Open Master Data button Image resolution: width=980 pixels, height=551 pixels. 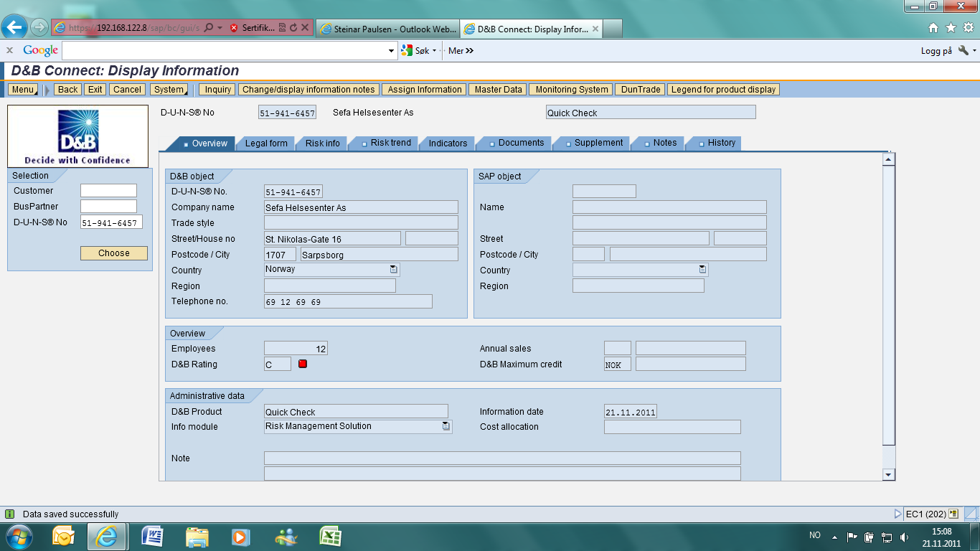(499, 90)
